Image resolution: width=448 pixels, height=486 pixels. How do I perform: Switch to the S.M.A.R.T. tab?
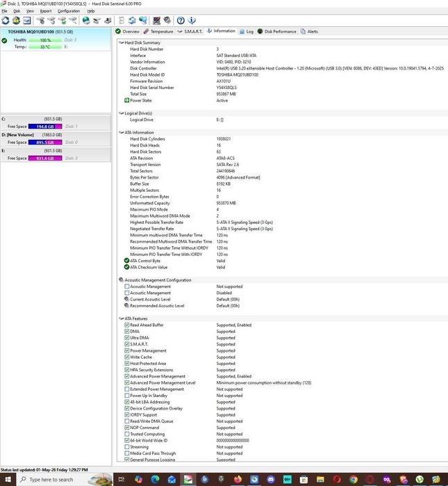click(x=190, y=31)
